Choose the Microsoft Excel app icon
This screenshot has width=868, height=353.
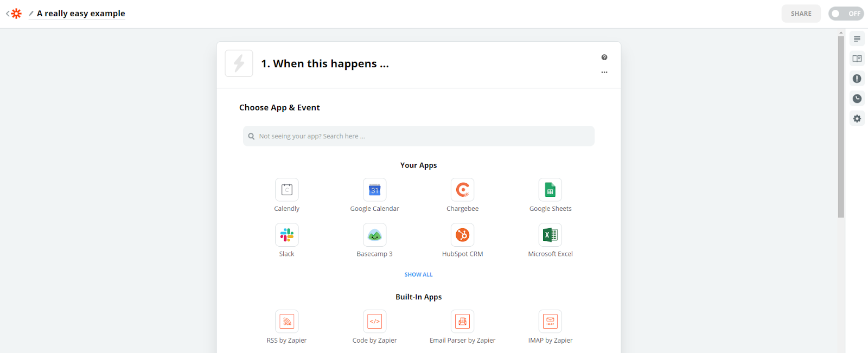551,235
